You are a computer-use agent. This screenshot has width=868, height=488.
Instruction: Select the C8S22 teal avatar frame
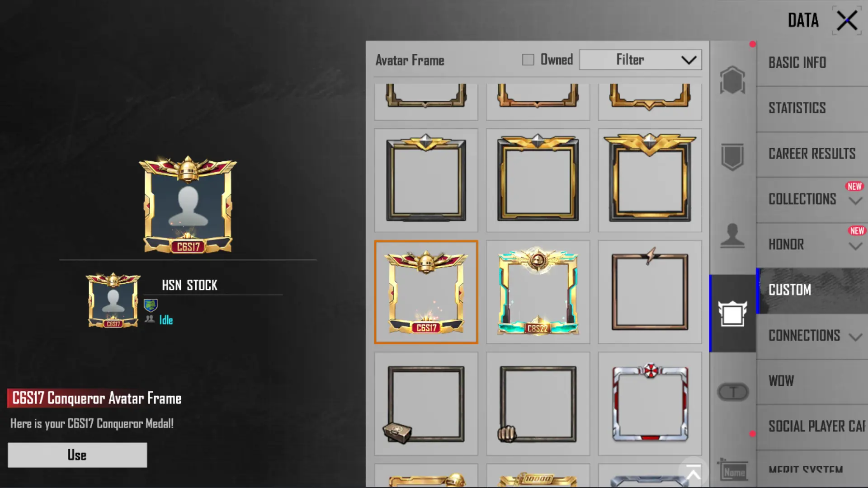538,292
